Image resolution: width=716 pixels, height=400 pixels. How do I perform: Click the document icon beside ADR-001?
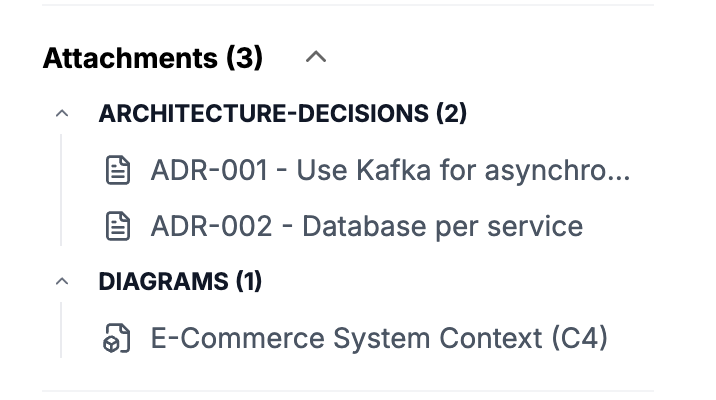point(119,170)
